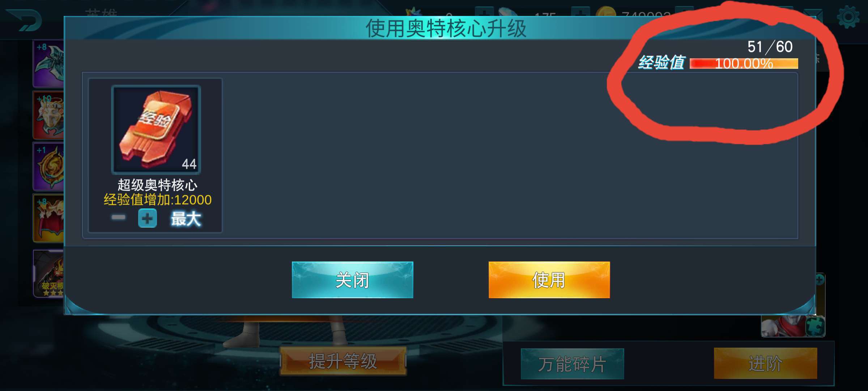The height and width of the screenshot is (391, 868).
Task: Select the 破灭 hero portrait with stars
Action: [49, 274]
